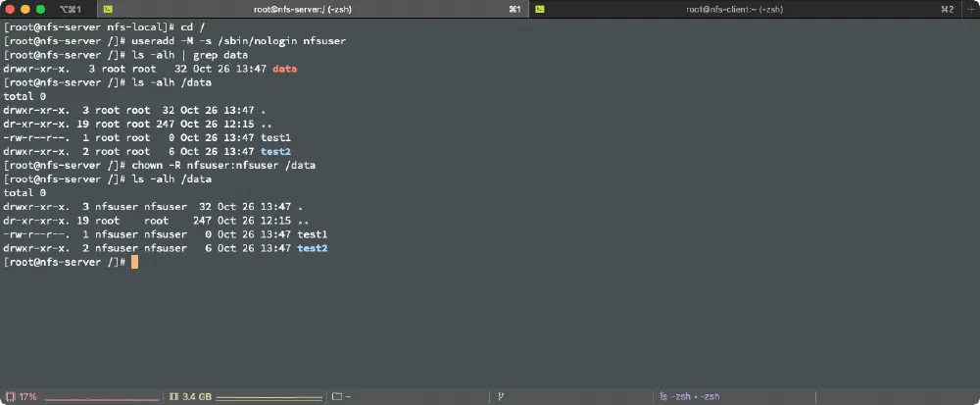Click the jobs status showing -zsh

pos(690,397)
